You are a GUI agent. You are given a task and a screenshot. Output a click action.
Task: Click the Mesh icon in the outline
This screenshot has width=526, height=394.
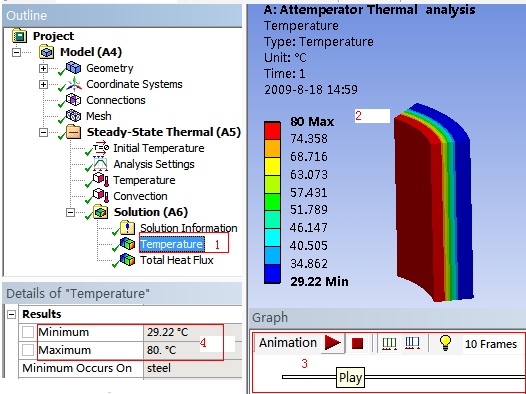(x=73, y=116)
